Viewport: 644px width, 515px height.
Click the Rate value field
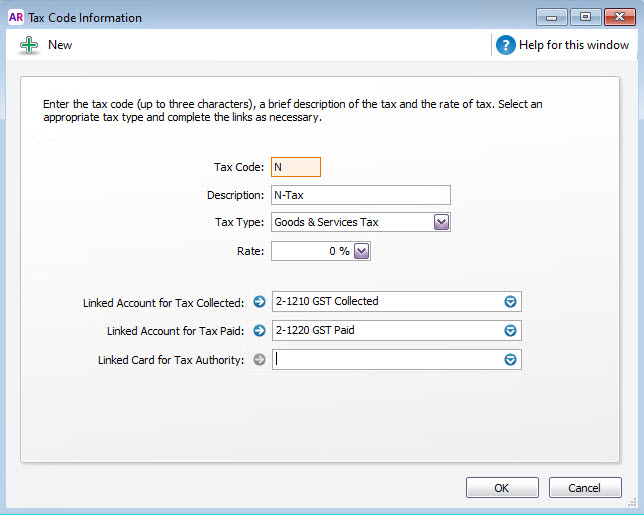(311, 251)
